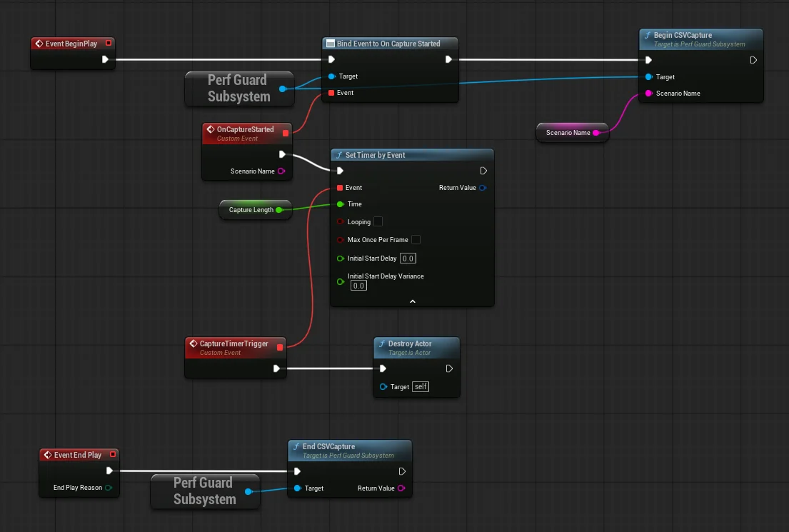
Task: Click the End Play Reason pin on Event End Play
Action: (111, 488)
